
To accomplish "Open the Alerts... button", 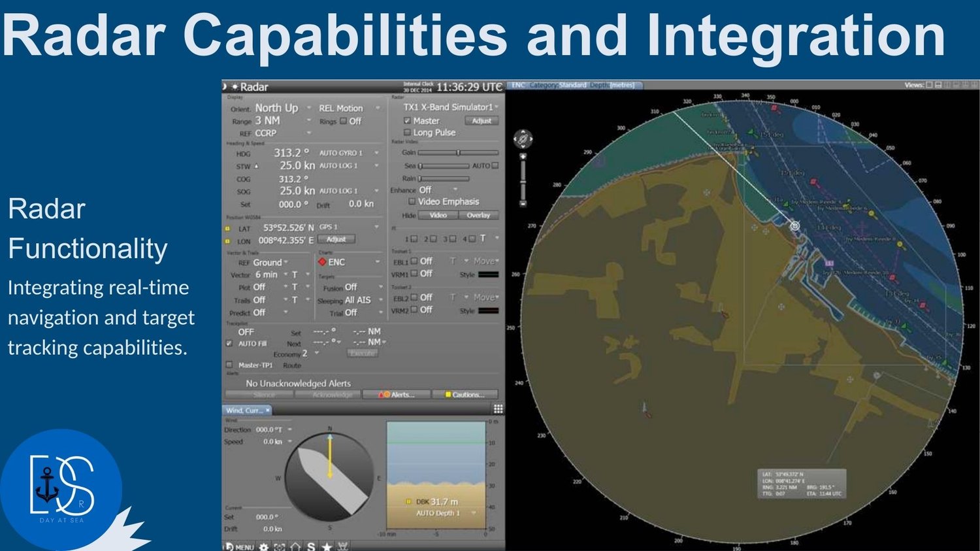I will point(397,395).
